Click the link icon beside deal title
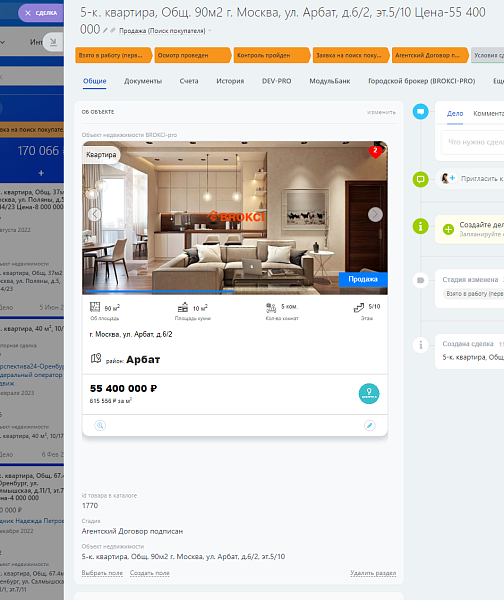The image size is (504, 600). [113, 31]
